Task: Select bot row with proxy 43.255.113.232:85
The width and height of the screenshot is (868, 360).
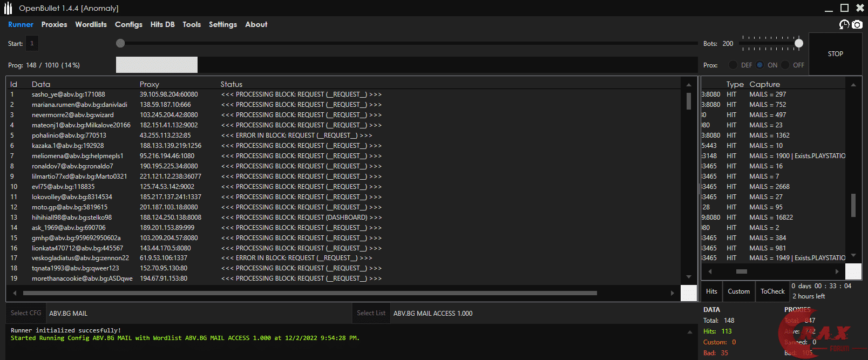Action: tap(344, 135)
